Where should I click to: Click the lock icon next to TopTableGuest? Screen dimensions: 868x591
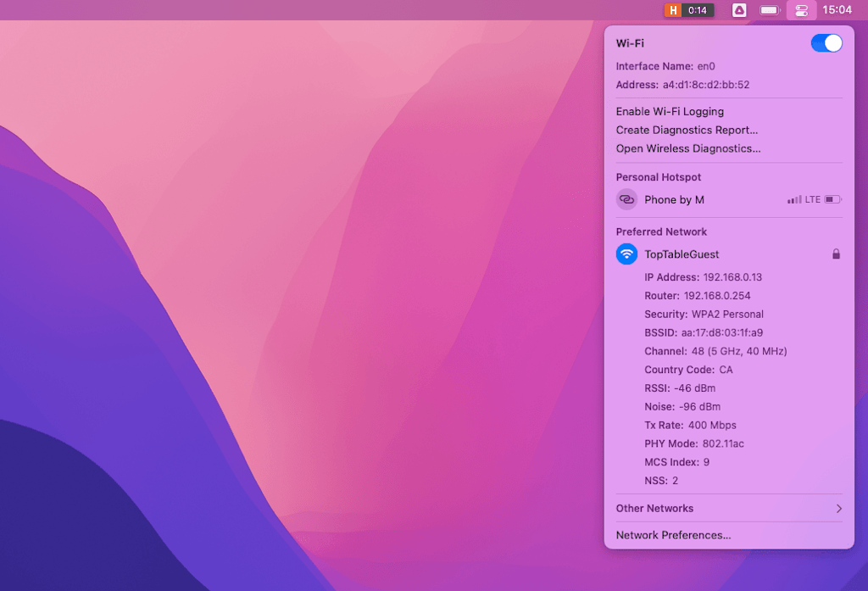pyautogui.click(x=837, y=254)
